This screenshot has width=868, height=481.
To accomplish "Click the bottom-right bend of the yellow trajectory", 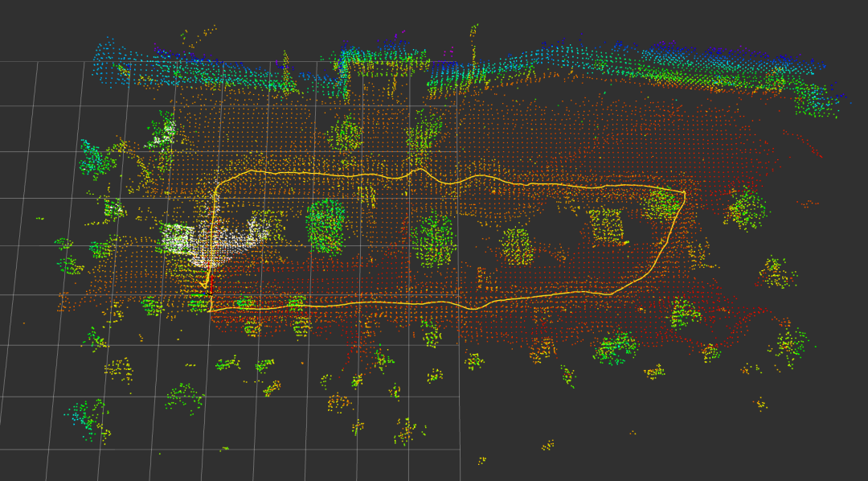I will click(x=611, y=294).
